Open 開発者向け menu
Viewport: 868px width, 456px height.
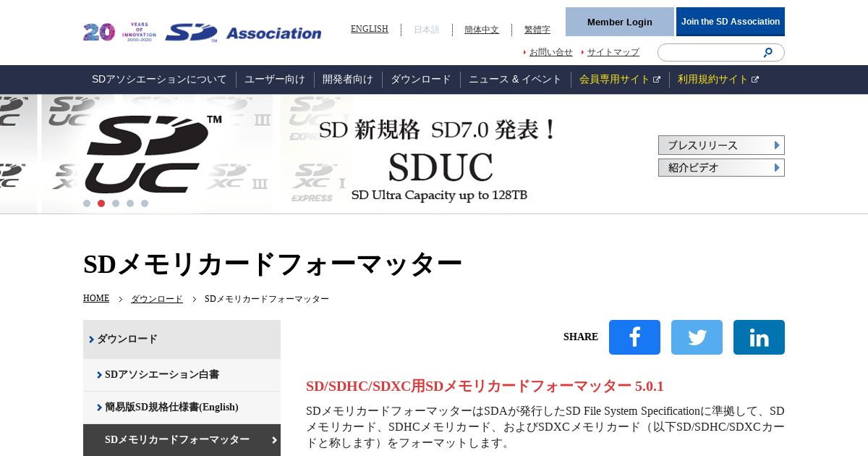(348, 80)
